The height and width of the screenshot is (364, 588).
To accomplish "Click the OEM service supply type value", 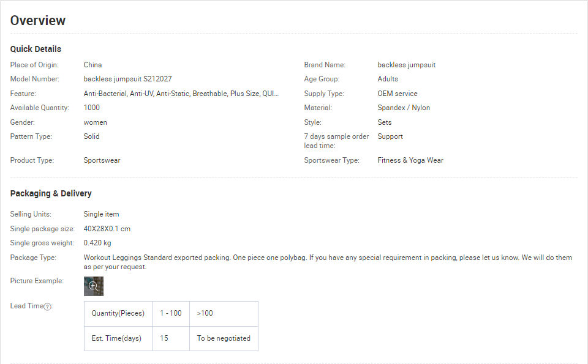I will [x=398, y=94].
